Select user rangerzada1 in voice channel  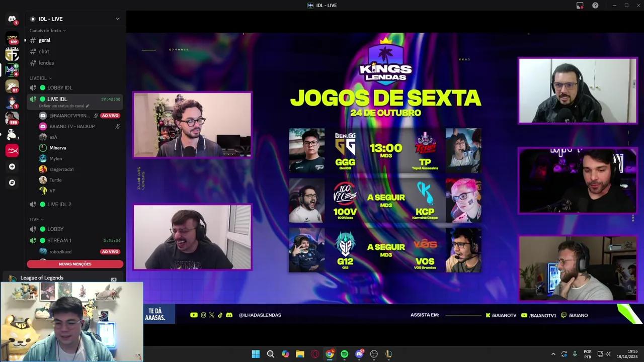coord(79,169)
